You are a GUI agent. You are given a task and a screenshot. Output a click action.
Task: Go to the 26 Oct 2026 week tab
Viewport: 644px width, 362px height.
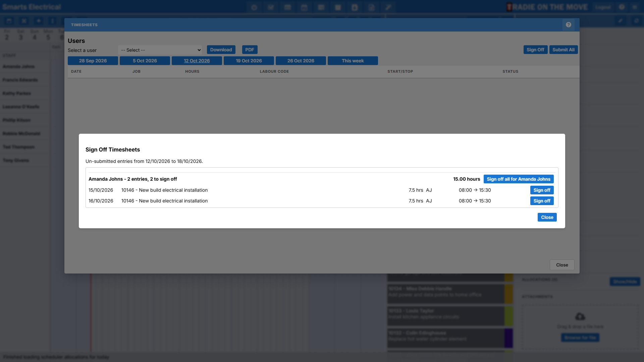301,61
